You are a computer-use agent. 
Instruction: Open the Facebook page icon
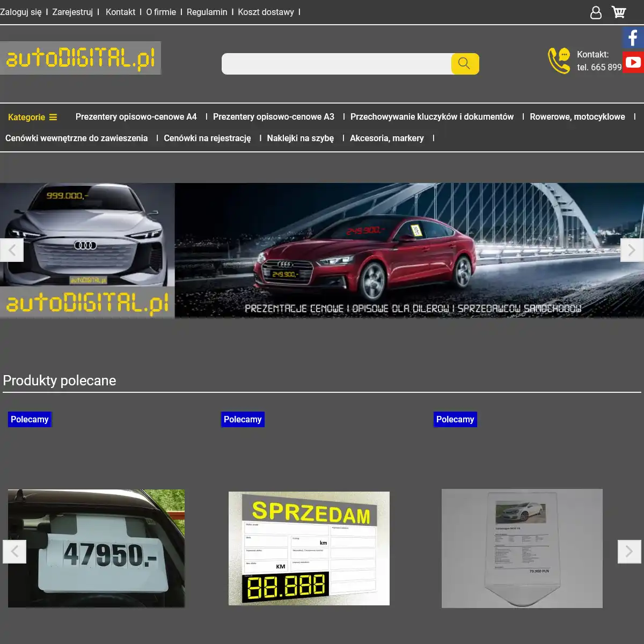633,38
